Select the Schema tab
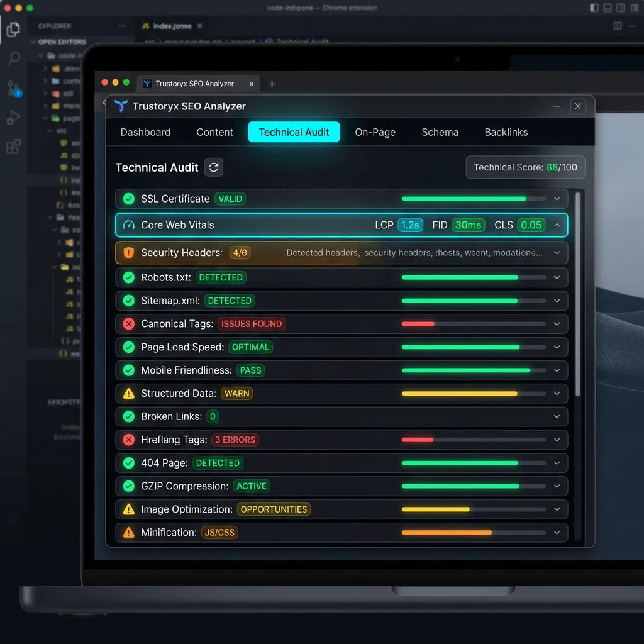The width and height of the screenshot is (644, 644). point(440,132)
